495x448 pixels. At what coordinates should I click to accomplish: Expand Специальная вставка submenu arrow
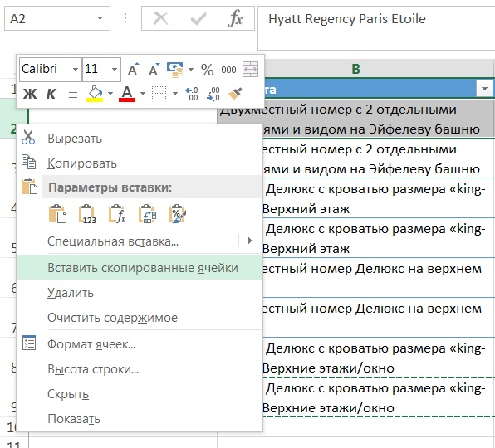[x=250, y=241]
